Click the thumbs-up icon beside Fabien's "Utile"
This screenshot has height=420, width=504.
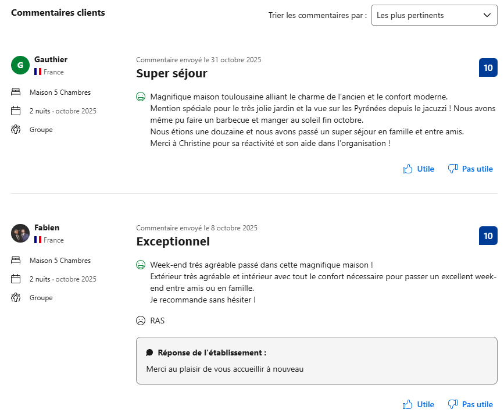[407, 404]
